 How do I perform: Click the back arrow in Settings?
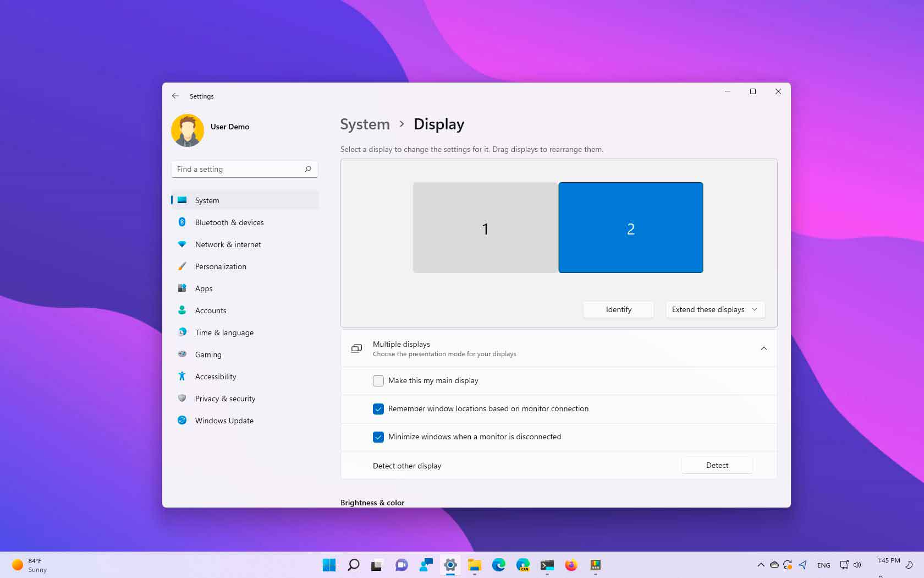175,96
